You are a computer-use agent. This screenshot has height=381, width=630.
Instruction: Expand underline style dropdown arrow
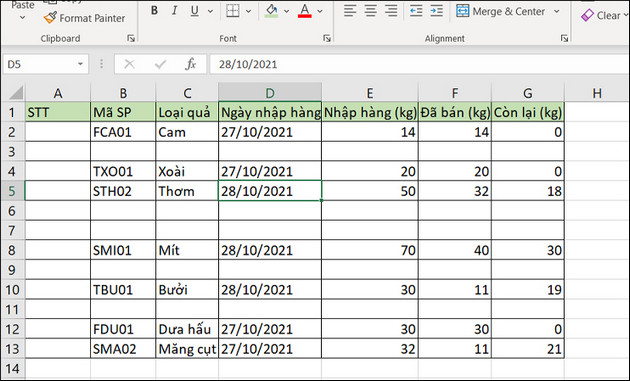tap(210, 11)
